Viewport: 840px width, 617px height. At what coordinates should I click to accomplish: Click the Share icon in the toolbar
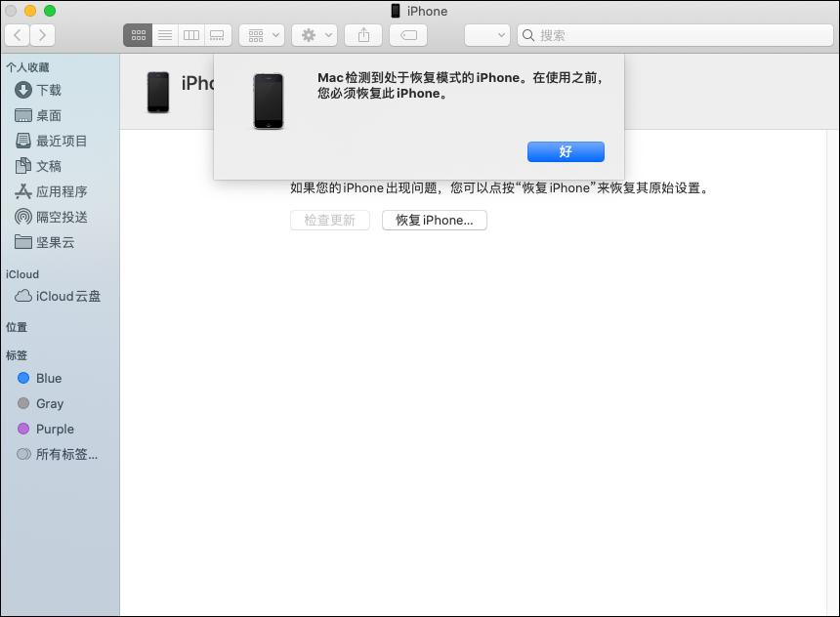[x=362, y=35]
